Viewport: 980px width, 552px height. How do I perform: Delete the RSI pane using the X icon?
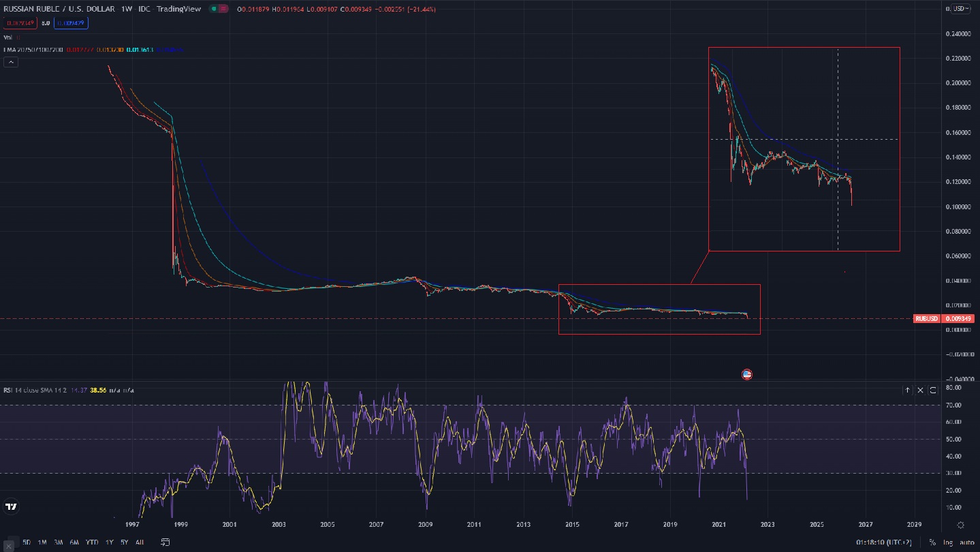pyautogui.click(x=920, y=390)
